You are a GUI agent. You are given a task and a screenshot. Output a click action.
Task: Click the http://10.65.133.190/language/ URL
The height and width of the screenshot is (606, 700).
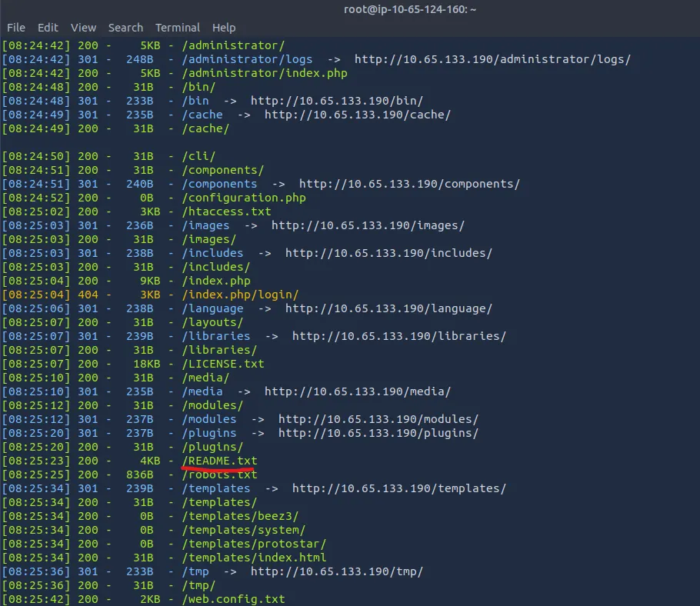(x=388, y=308)
